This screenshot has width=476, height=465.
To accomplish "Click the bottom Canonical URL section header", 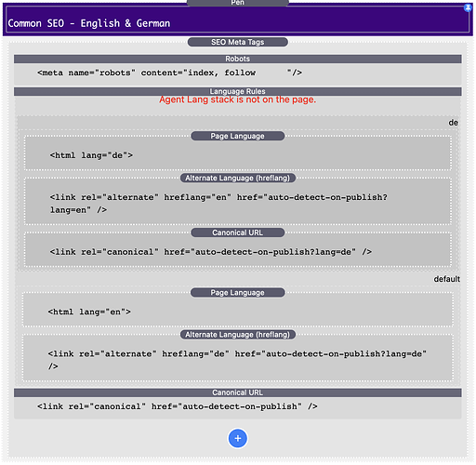I will click(x=238, y=392).
